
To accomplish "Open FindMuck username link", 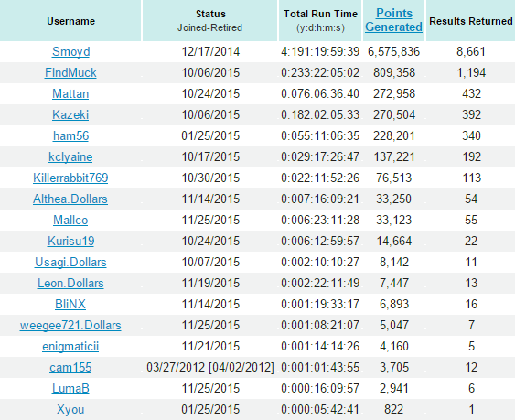I will tap(70, 72).
